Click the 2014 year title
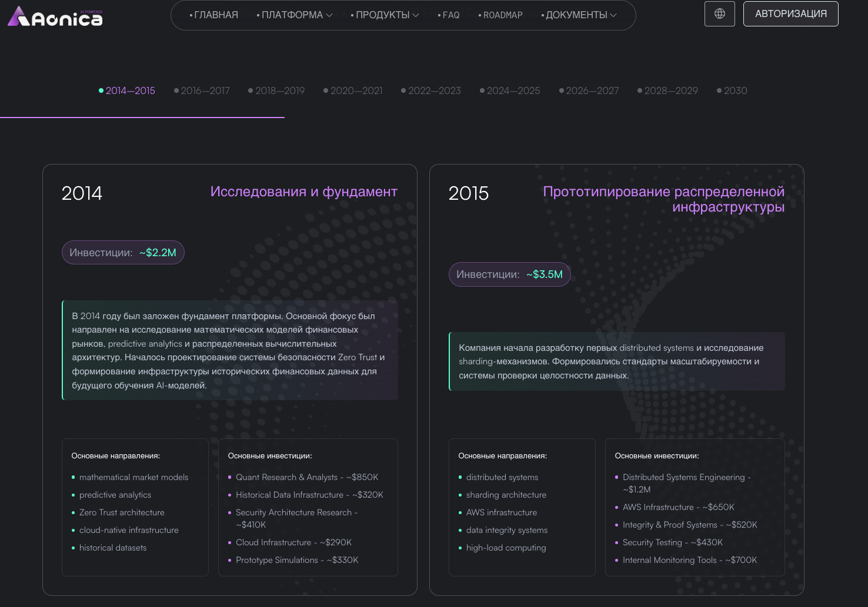Screen dimensions: 868x607 point(82,193)
